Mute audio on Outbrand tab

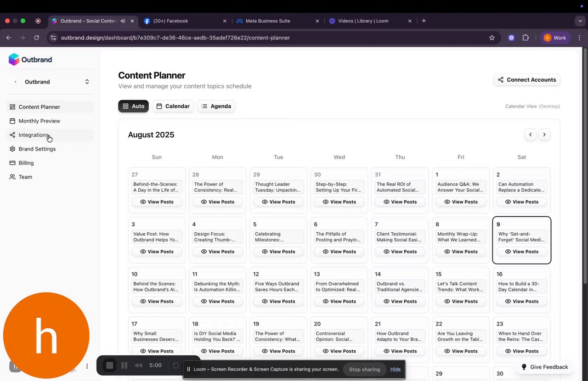coord(123,21)
